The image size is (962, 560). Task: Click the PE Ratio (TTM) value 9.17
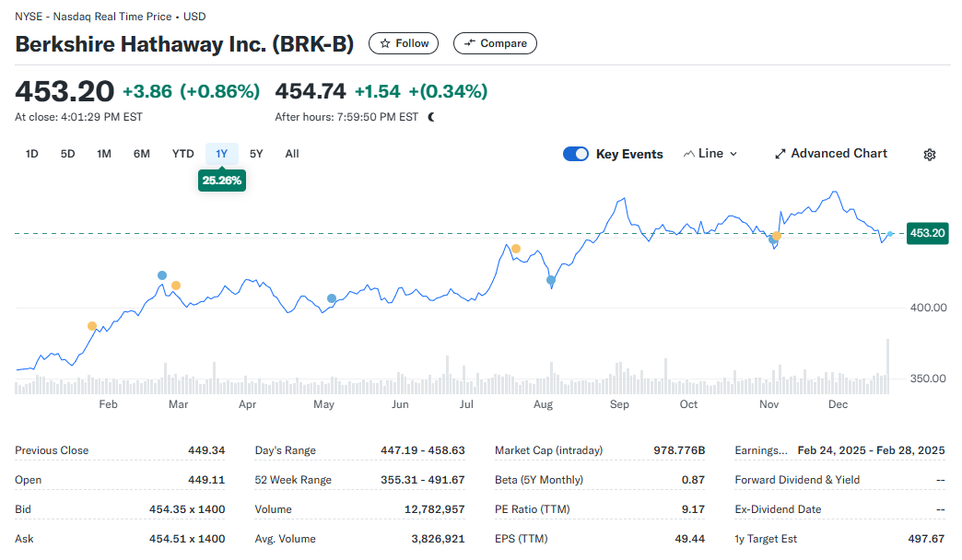click(693, 509)
